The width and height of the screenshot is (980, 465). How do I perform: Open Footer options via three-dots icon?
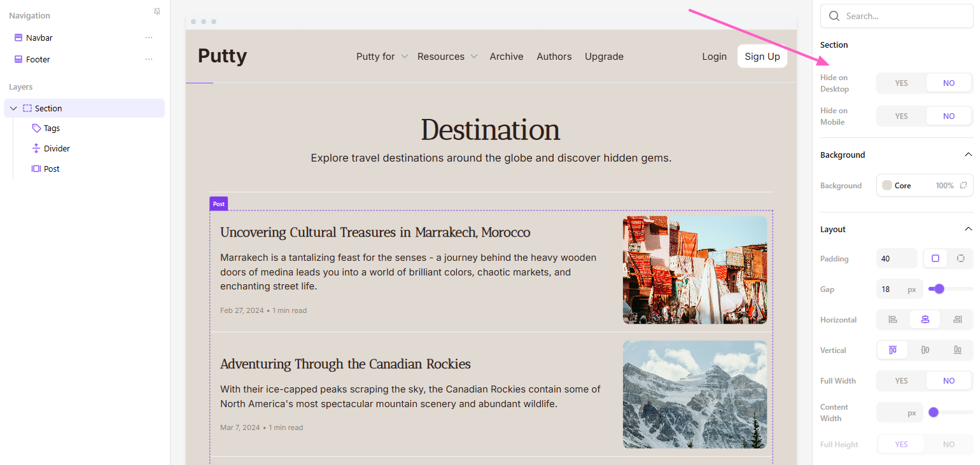tap(149, 59)
